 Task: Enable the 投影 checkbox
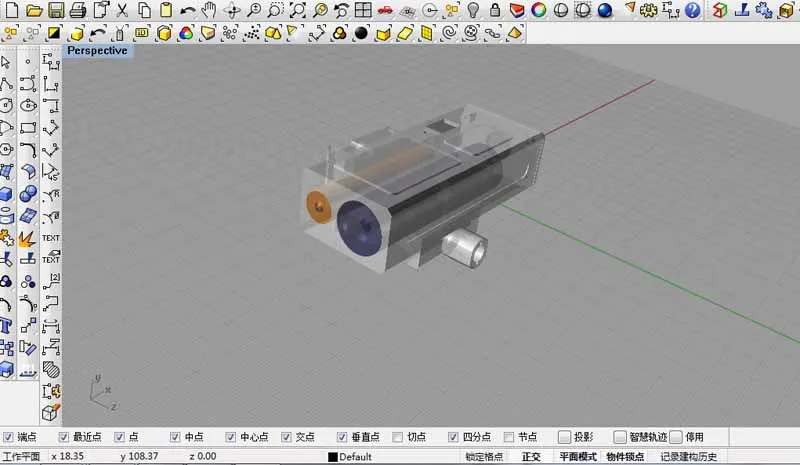point(564,437)
